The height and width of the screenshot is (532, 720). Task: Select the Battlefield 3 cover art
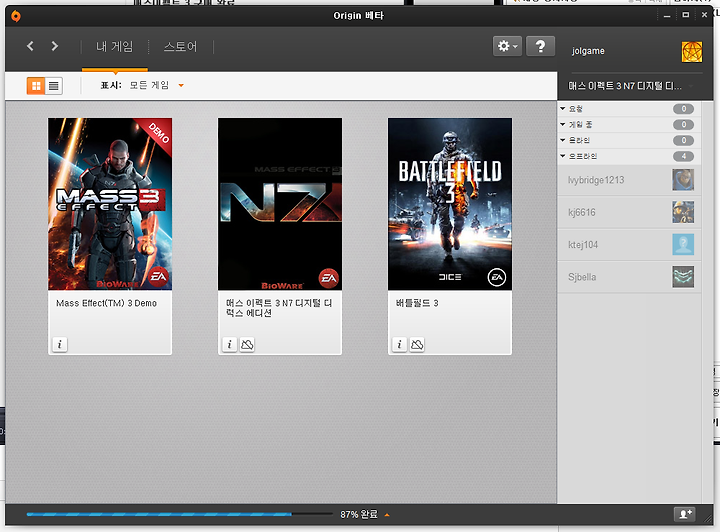coord(450,204)
